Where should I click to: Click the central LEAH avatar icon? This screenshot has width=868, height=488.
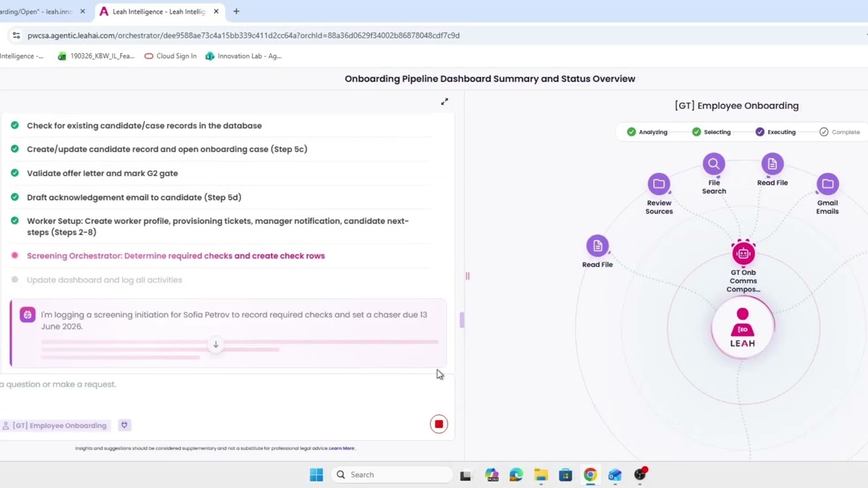point(743,328)
